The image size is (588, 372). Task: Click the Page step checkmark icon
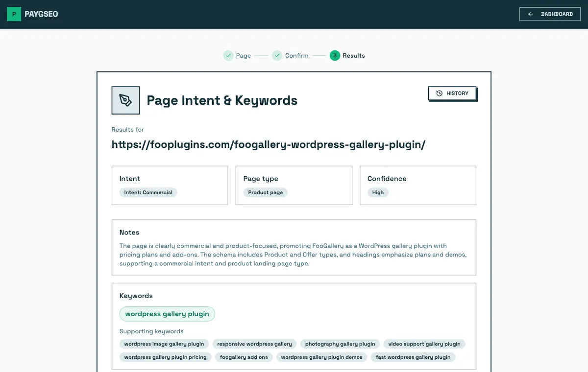[x=228, y=55]
